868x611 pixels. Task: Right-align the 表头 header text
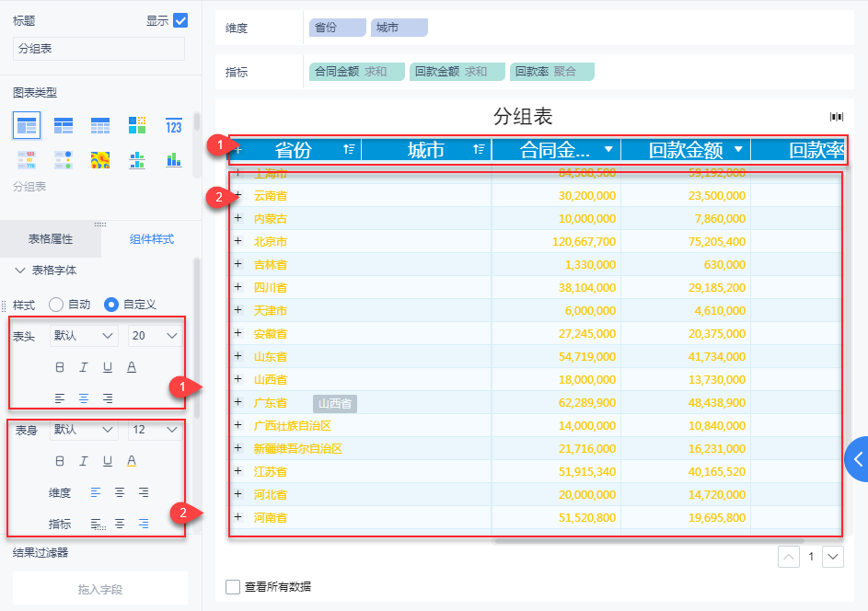pos(108,398)
